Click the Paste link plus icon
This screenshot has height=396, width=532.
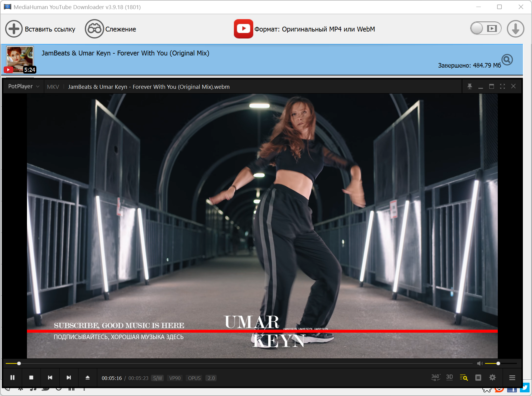[x=14, y=29]
